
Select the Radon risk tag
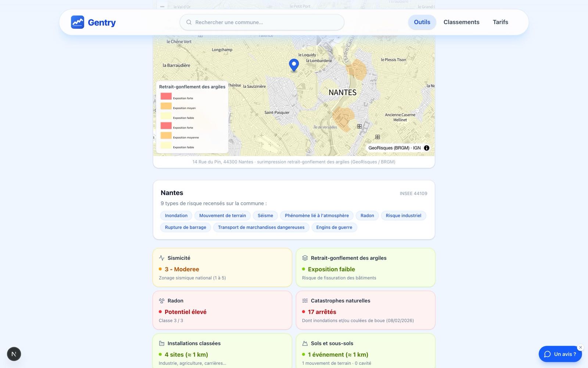pos(367,216)
